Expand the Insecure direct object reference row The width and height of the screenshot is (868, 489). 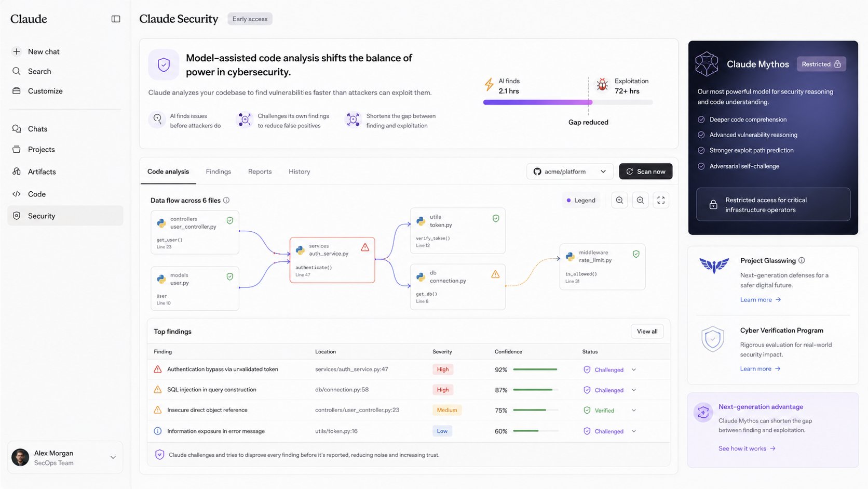tap(634, 410)
